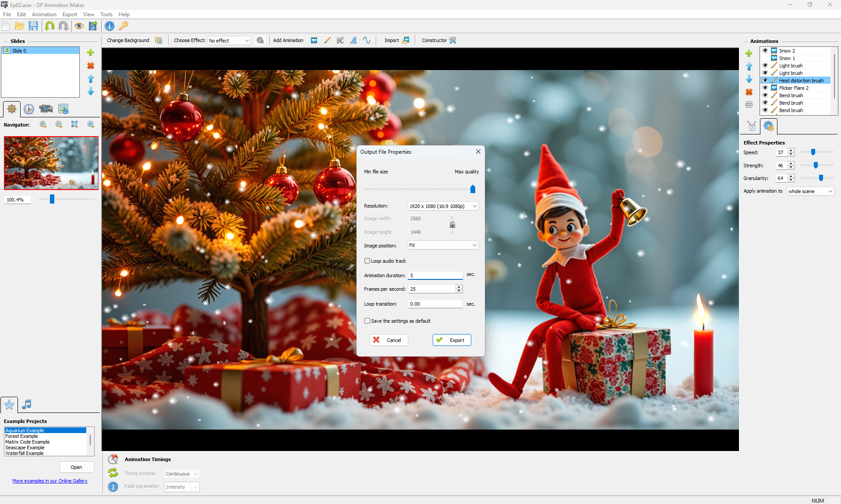This screenshot has width=841, height=504.
Task: Click the zoom in magnifier in Navigator
Action: (43, 124)
